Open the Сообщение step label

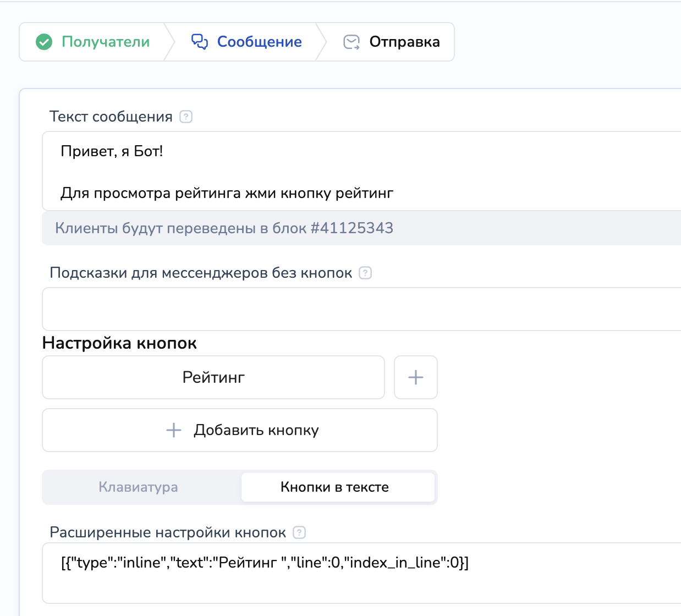(x=259, y=42)
